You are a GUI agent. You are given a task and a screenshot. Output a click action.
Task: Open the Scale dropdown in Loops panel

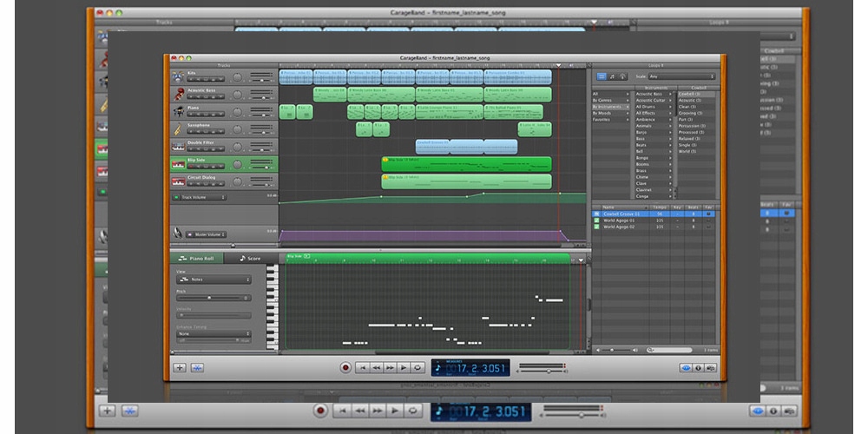tap(681, 76)
